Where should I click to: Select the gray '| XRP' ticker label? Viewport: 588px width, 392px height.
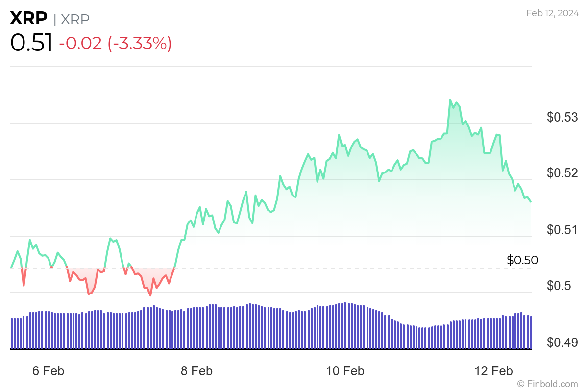click(x=72, y=19)
